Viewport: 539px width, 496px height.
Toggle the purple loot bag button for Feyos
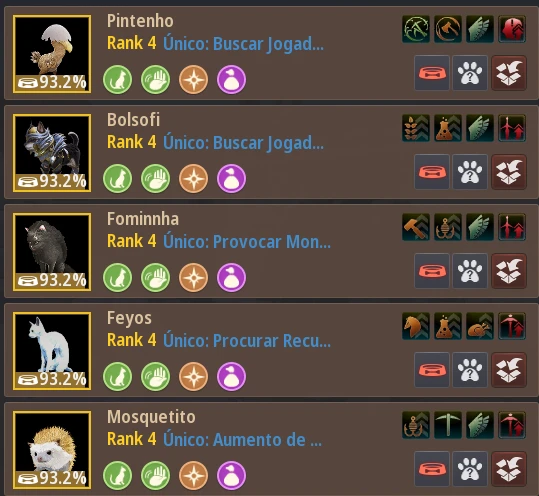click(231, 376)
